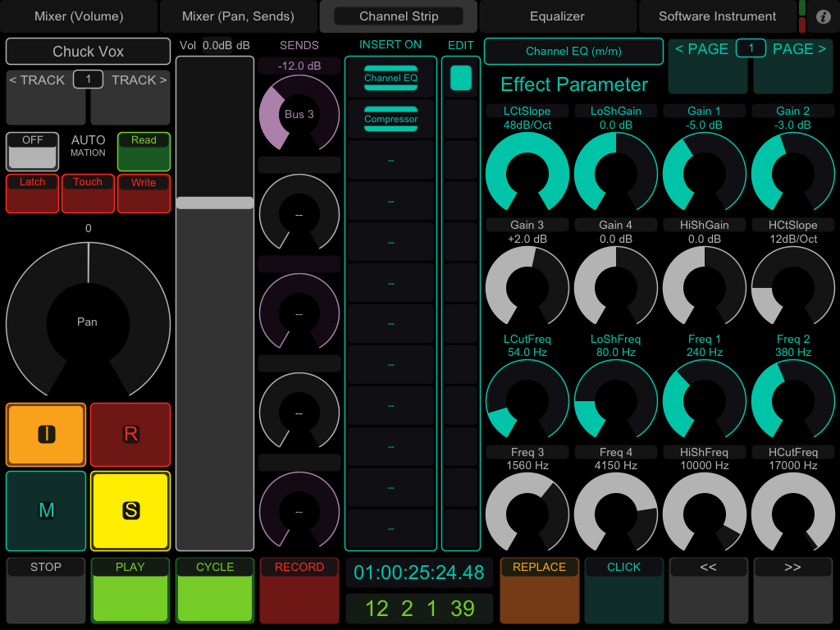The width and height of the screenshot is (840, 630).
Task: Go to next track with TRACK >
Action: tap(131, 97)
